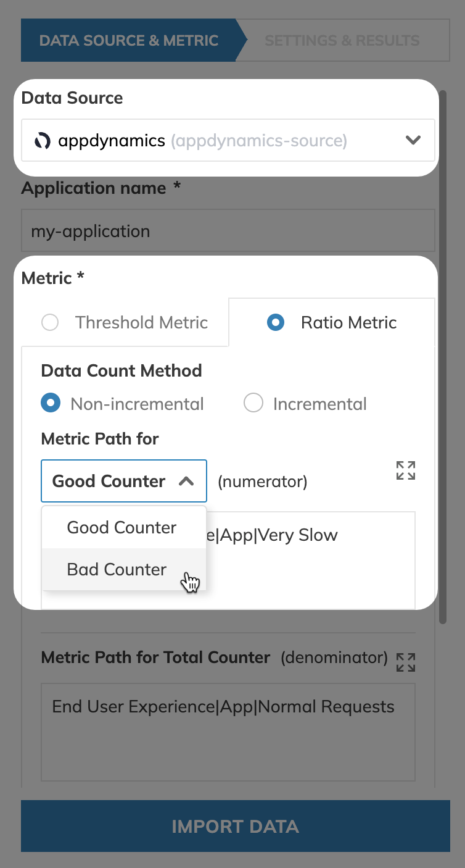Click the Application name input field
465x868 pixels.
click(x=228, y=231)
